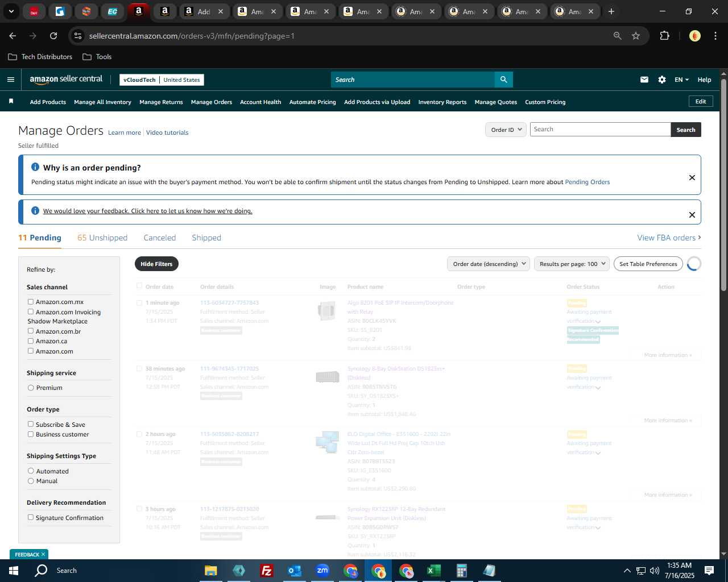Open the Video tutorials link

click(167, 132)
